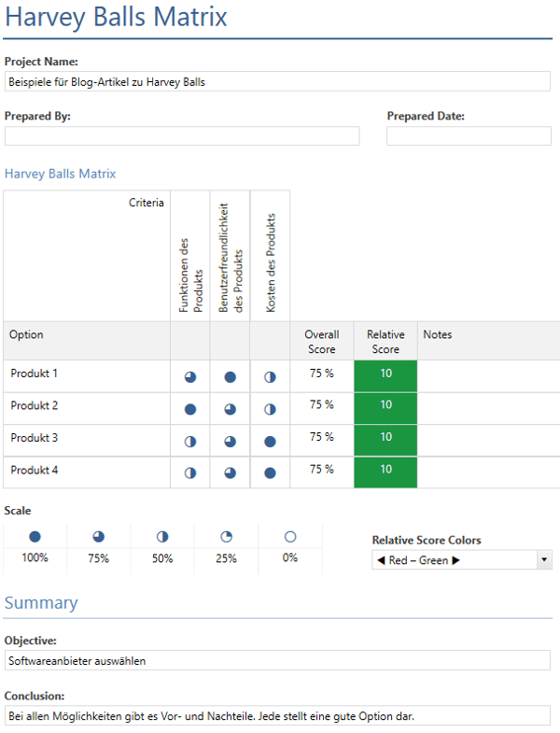Click the Relative Score column header

pyautogui.click(x=385, y=342)
